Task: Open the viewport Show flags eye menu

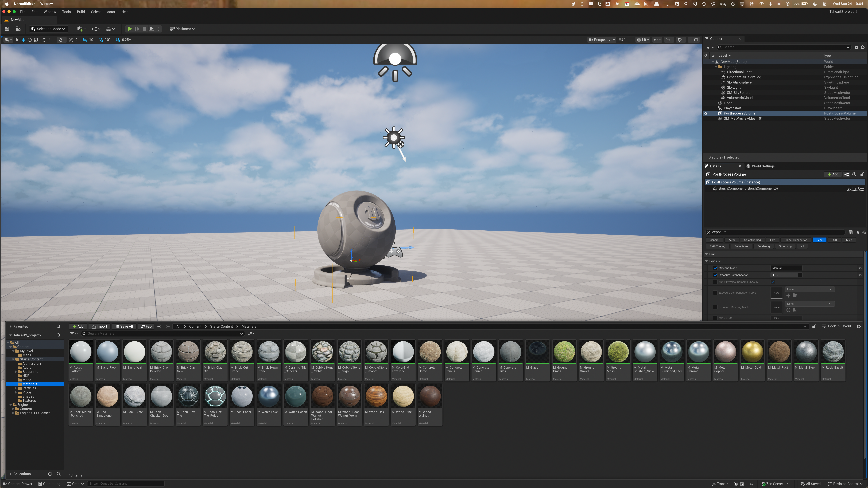Action: click(657, 40)
